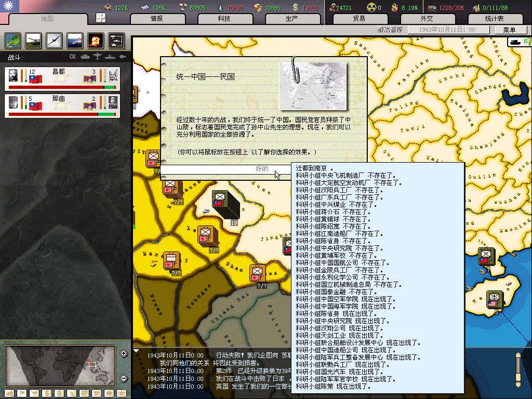
Task: Click the transport capacity 1228/306 icon
Action: coord(432,7)
